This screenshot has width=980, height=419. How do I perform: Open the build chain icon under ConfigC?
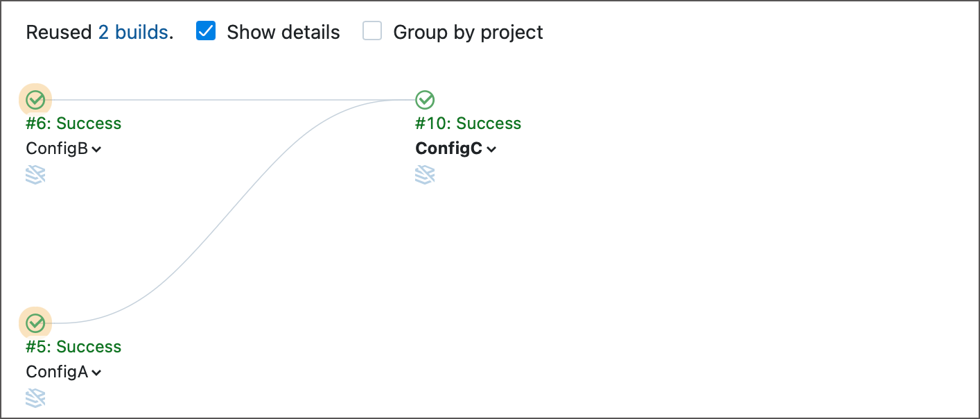[x=425, y=174]
